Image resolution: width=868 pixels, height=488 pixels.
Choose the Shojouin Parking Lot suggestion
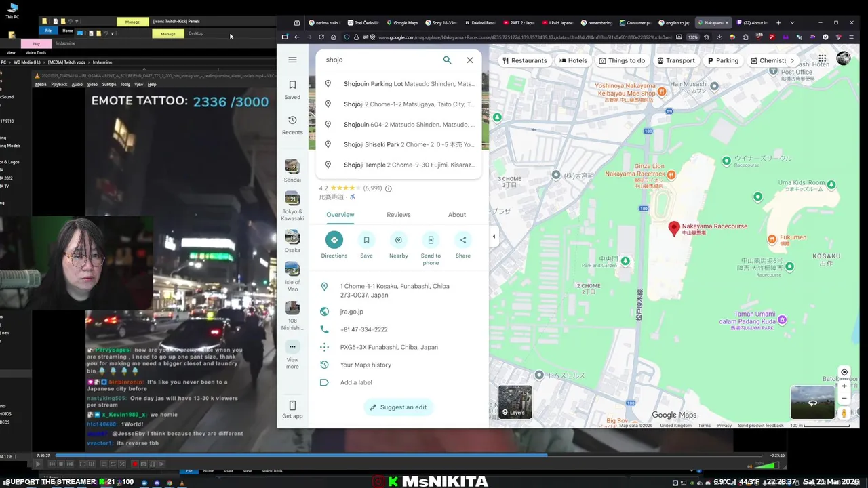click(x=399, y=84)
